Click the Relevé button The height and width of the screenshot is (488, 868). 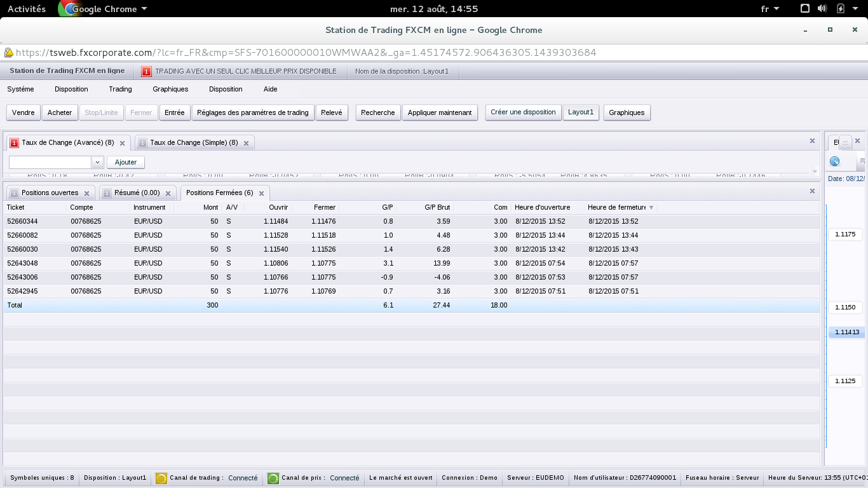coord(332,112)
